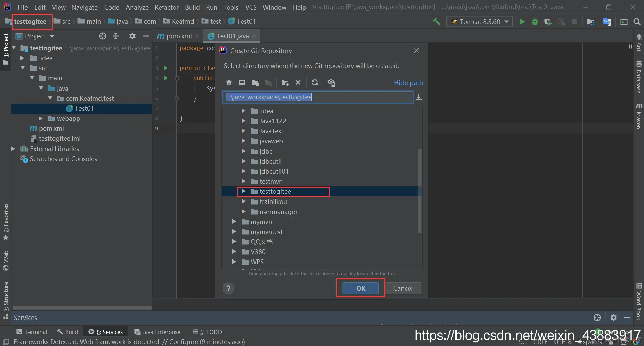This screenshot has width=644, height=346.
Task: Open the Structure side tool window
Action: click(6, 300)
